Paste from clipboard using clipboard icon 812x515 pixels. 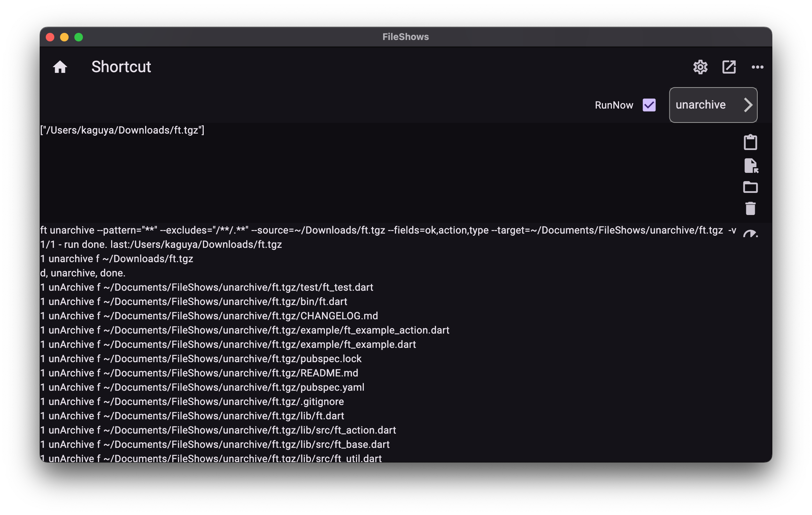click(x=750, y=142)
